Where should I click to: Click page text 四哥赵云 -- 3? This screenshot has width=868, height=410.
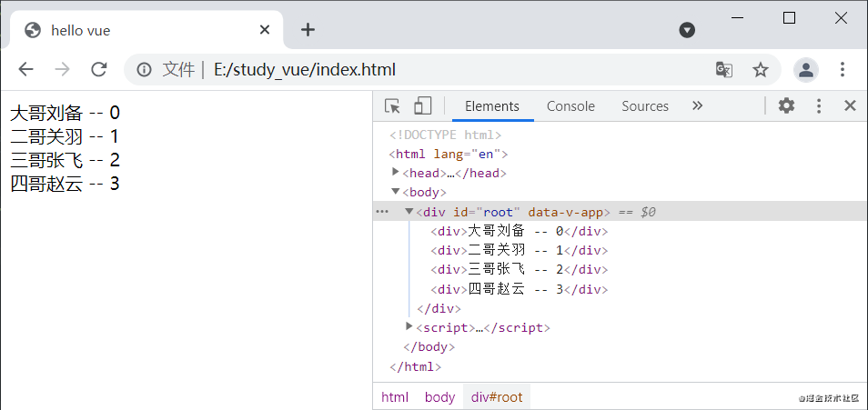(x=66, y=183)
